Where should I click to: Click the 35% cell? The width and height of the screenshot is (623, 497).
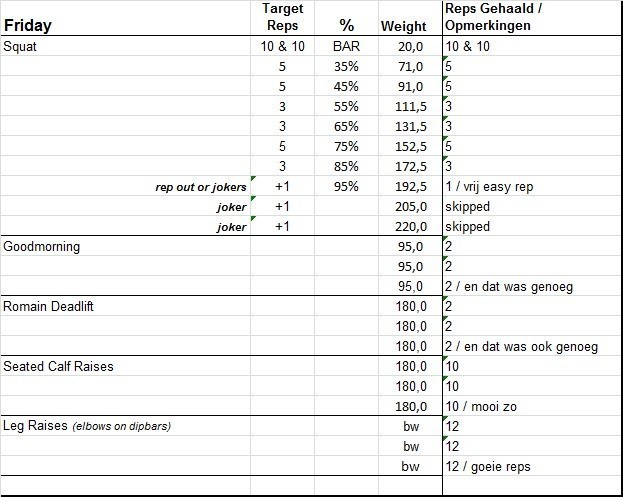(x=346, y=66)
